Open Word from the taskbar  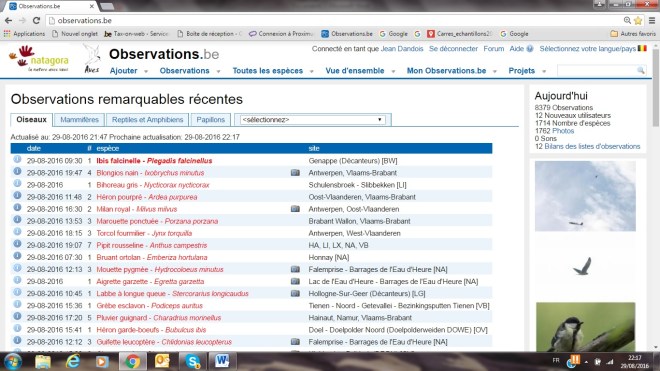coord(222,361)
